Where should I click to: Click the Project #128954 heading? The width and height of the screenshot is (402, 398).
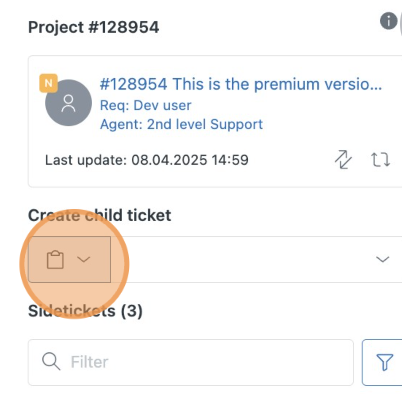click(x=94, y=27)
